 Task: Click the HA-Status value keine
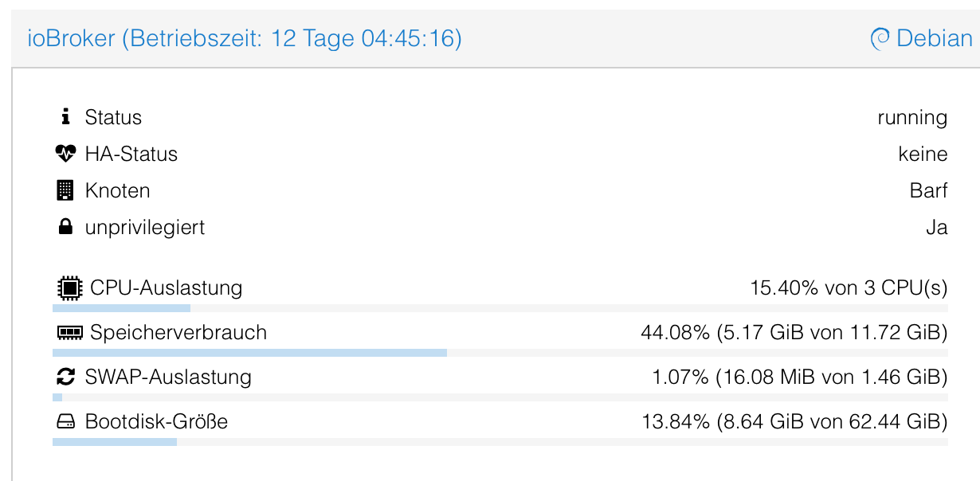coord(923,154)
